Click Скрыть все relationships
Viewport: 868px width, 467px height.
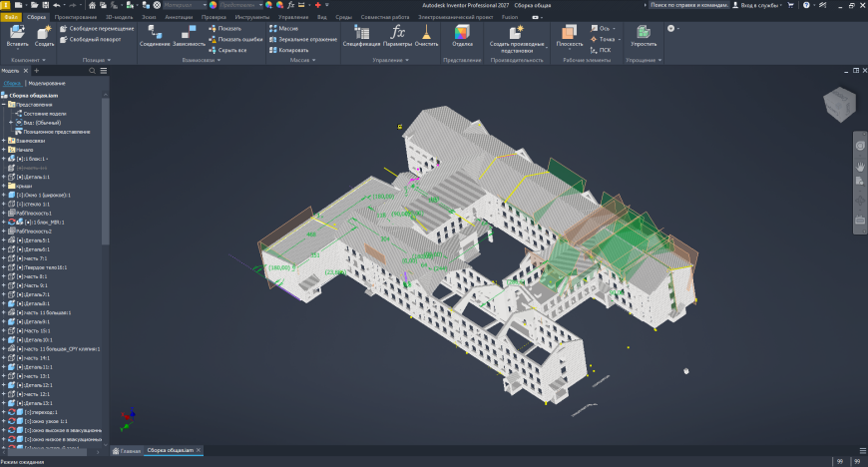click(x=227, y=50)
